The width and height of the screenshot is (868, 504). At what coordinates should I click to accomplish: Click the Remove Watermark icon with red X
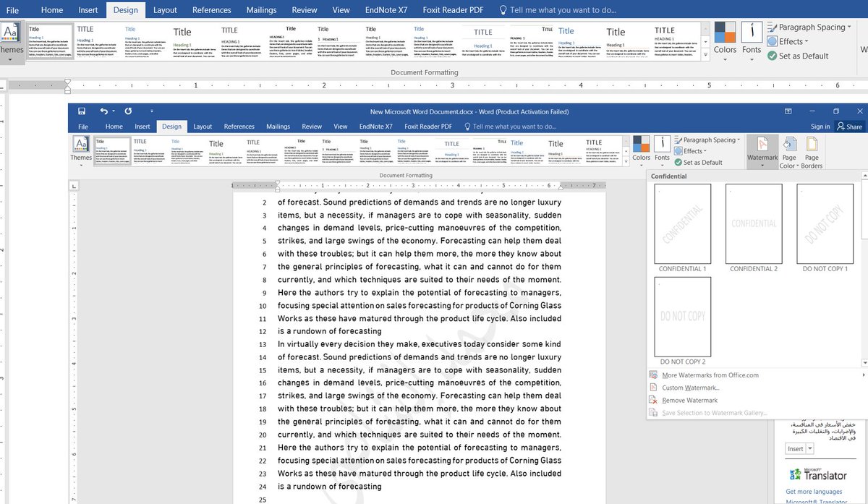654,400
